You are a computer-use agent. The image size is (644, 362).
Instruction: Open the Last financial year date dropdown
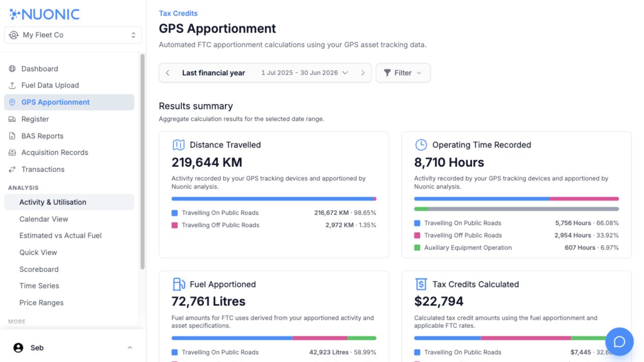[265, 73]
